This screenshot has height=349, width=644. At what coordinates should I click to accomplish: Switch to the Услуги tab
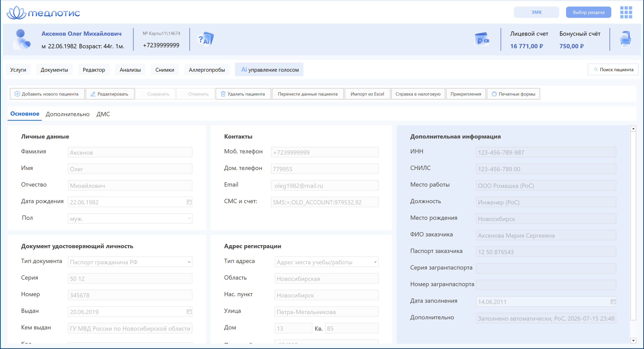18,70
